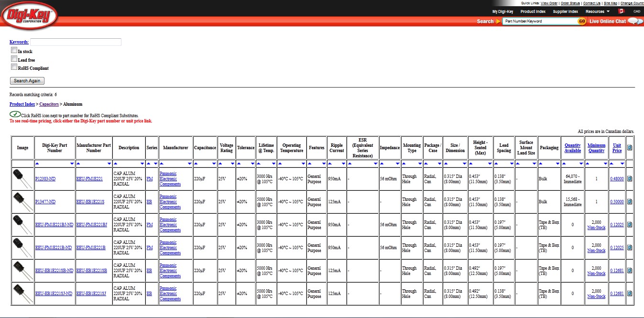Sort Digi-Key Part Number ascending arrow
The width and height of the screenshot is (644, 318).
(38, 164)
